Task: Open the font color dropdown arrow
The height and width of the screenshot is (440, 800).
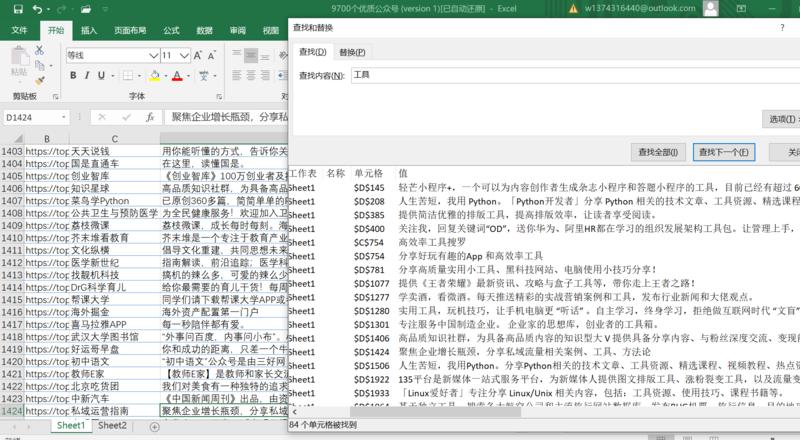Action: [x=188, y=76]
